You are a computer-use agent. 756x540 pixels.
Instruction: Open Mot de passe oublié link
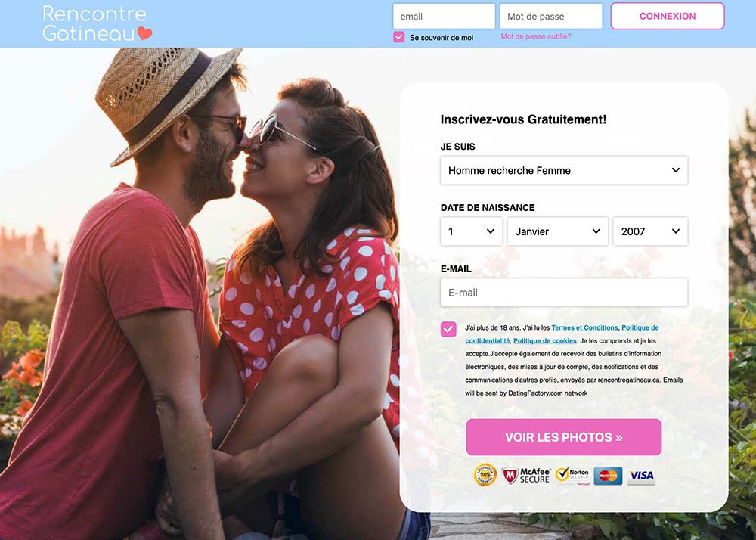(x=536, y=36)
